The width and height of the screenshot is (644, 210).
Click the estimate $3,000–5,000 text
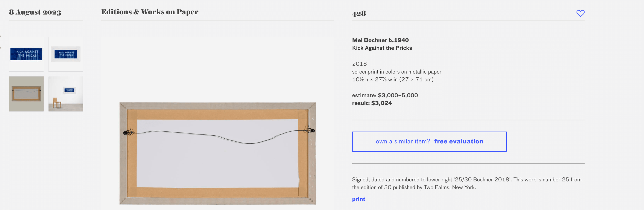[x=385, y=95]
